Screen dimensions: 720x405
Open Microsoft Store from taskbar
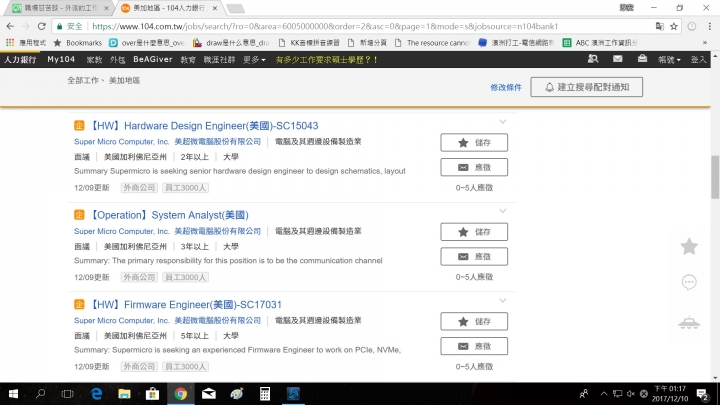point(152,394)
